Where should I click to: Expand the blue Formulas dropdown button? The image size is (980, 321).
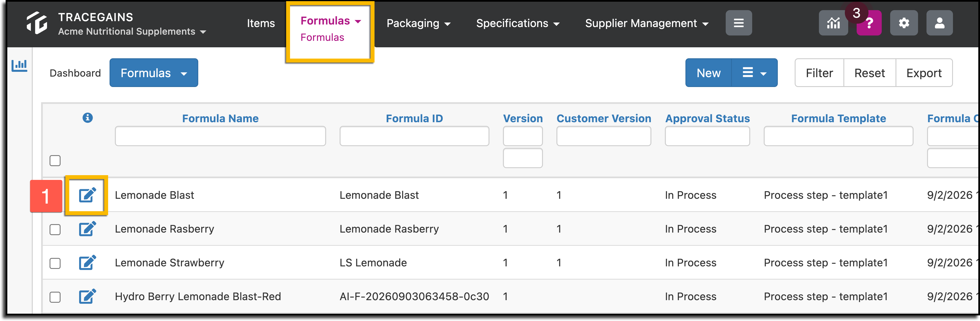pyautogui.click(x=154, y=73)
